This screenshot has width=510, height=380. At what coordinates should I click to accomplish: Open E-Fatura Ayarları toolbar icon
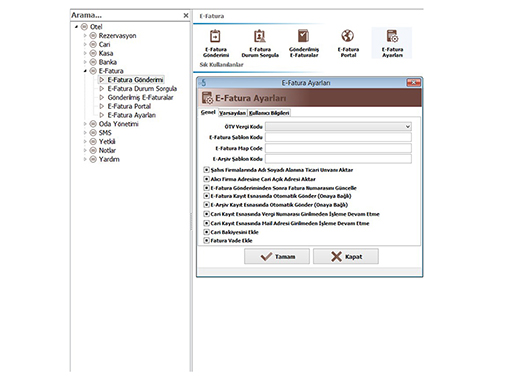coord(392,43)
